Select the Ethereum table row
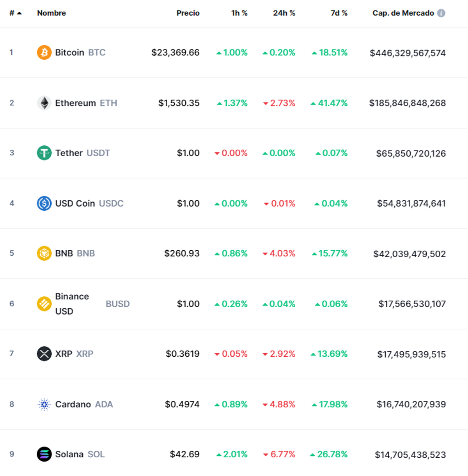468x476 pixels. coord(234,103)
